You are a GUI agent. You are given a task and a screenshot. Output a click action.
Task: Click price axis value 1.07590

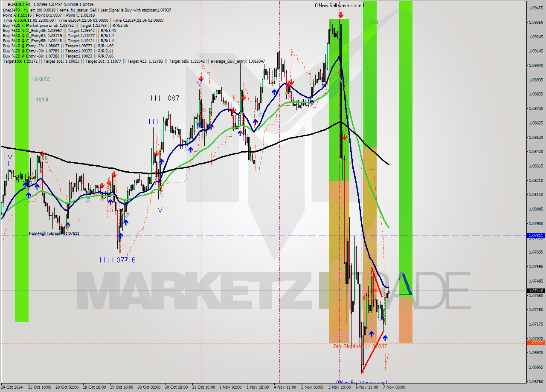[x=536, y=266]
